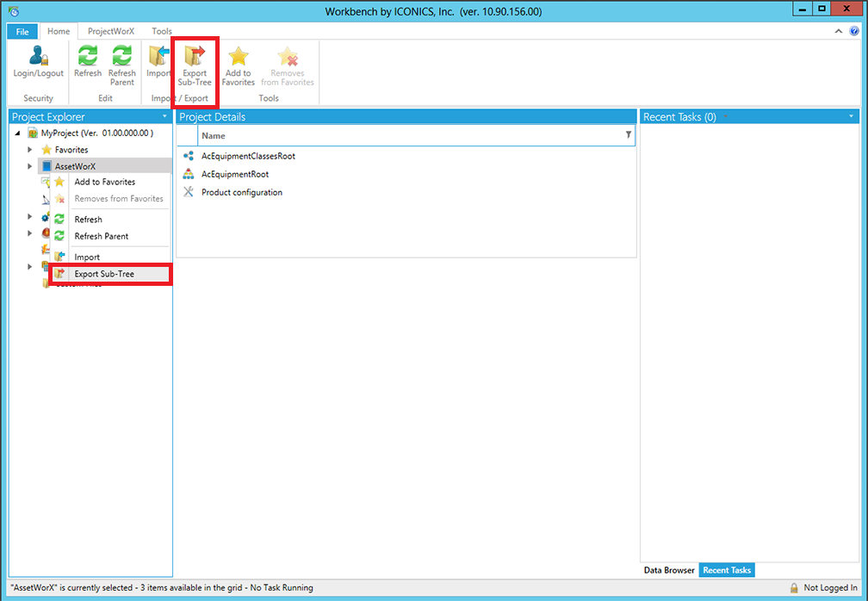Open Recent Tasks panel dropdown arrow
The image size is (868, 601).
pyautogui.click(x=851, y=116)
